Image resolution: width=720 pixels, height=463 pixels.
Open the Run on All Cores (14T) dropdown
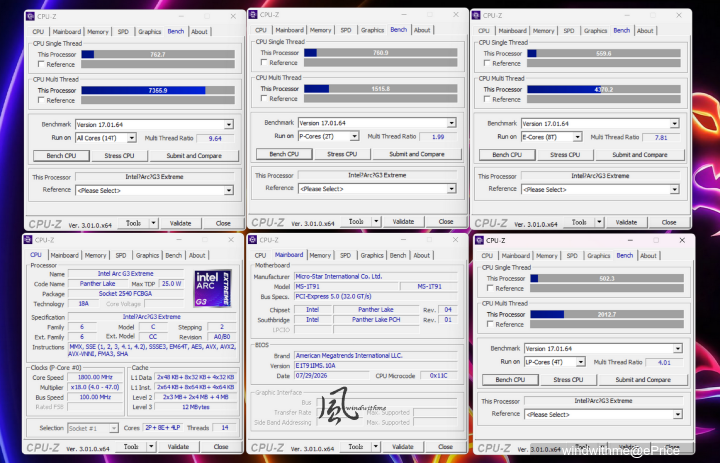(132, 138)
